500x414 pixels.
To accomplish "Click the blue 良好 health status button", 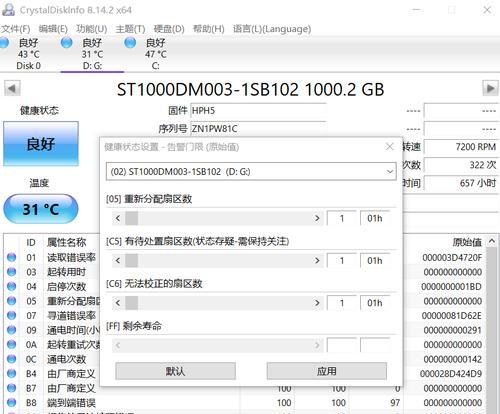I will click(x=41, y=144).
